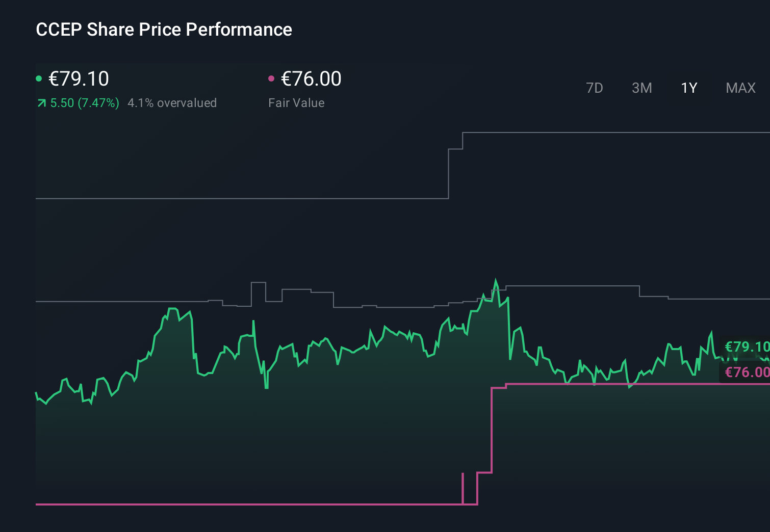Click the CCEP Share Price Performance title
This screenshot has height=532, width=770.
[164, 30]
